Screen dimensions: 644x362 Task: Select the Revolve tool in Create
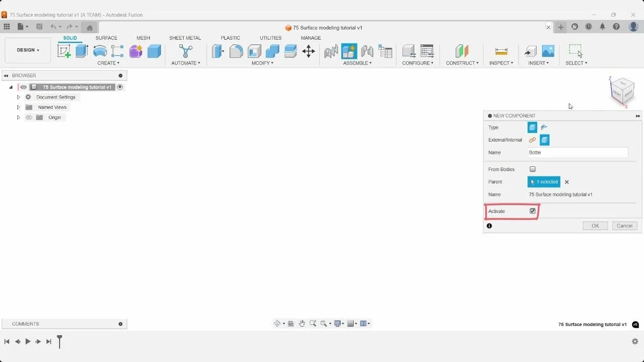pos(100,51)
